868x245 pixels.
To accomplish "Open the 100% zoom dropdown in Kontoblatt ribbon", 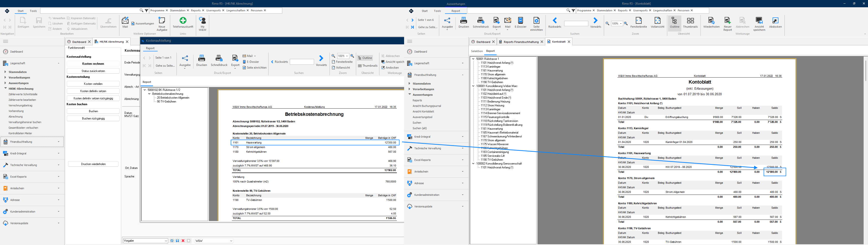I will (x=621, y=24).
